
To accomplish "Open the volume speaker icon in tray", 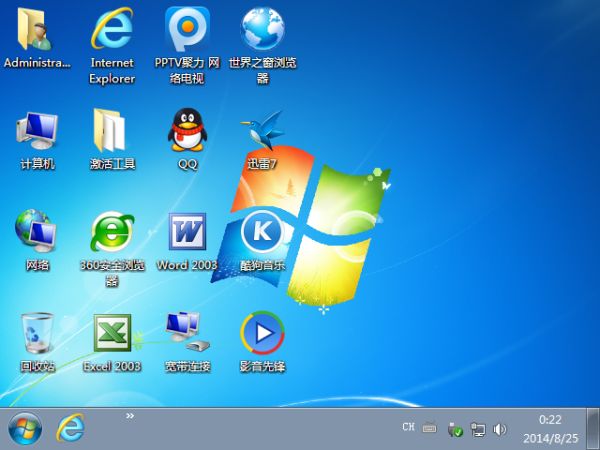I will (x=500, y=429).
